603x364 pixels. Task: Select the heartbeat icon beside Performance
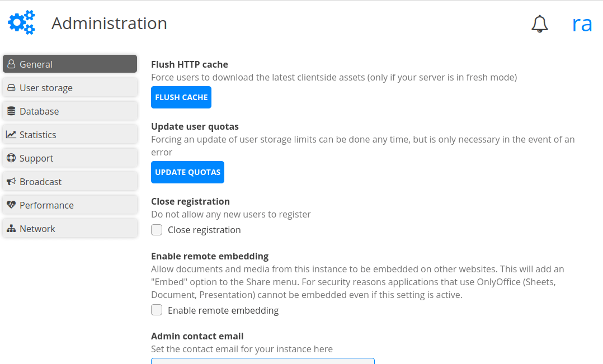11,205
